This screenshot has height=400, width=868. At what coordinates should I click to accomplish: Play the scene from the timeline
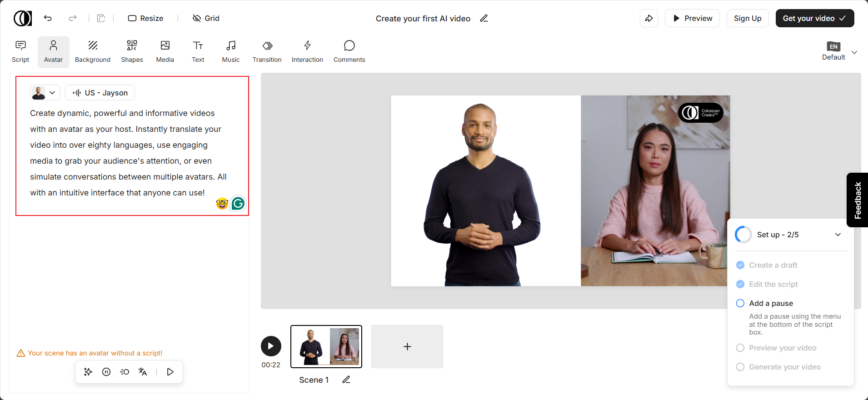[271, 346]
